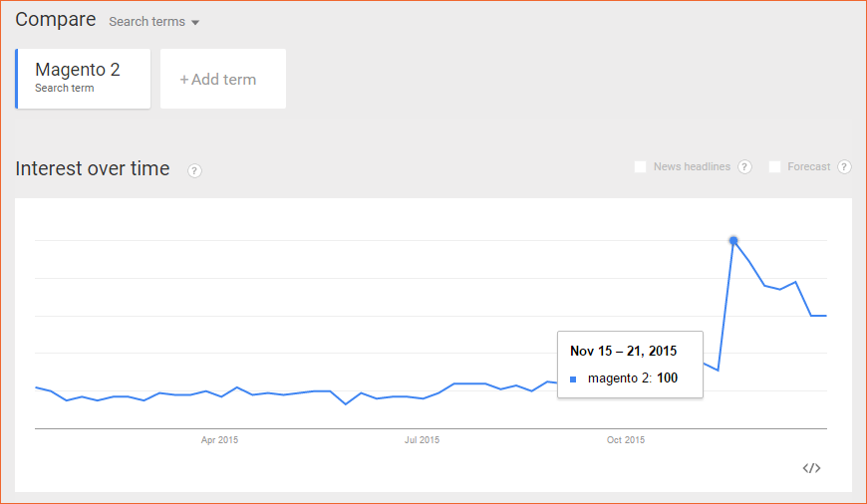Click the blue legend square in tooltip
Viewport: 867px width, 504px height.
(x=573, y=379)
